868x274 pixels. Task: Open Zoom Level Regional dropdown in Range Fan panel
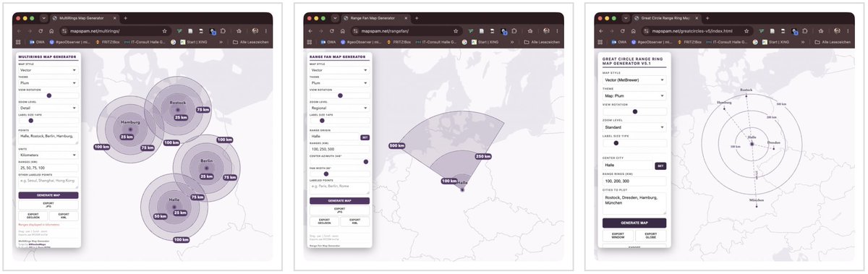(340, 108)
